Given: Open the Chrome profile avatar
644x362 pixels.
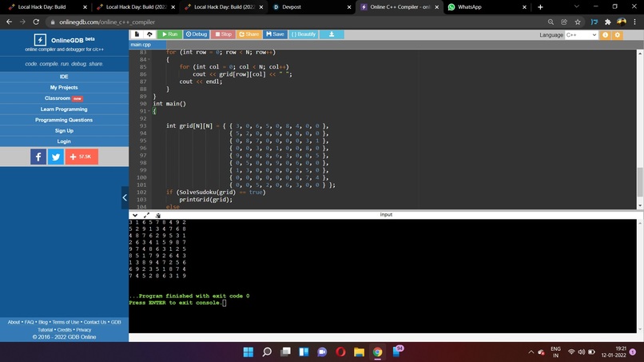Looking at the screenshot, I should coord(622,22).
